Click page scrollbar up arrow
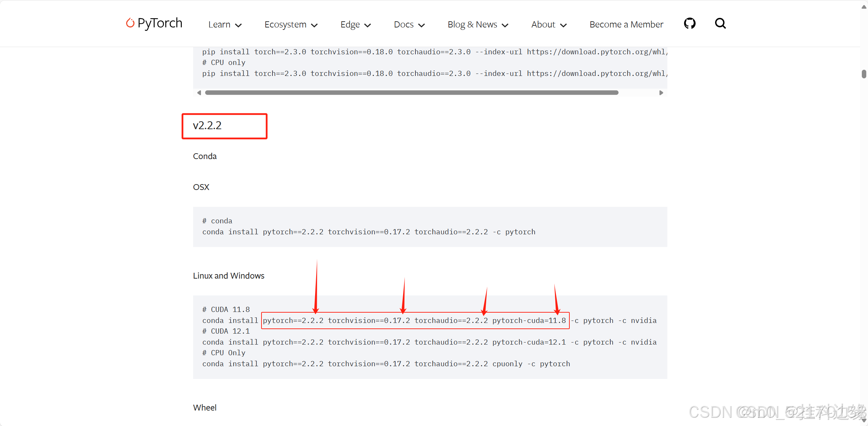868x426 pixels. tap(864, 7)
